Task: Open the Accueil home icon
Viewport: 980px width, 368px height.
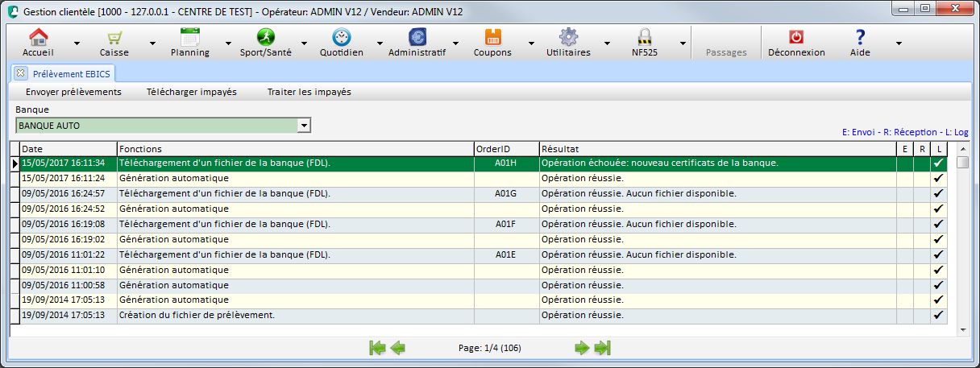Action: [38, 37]
